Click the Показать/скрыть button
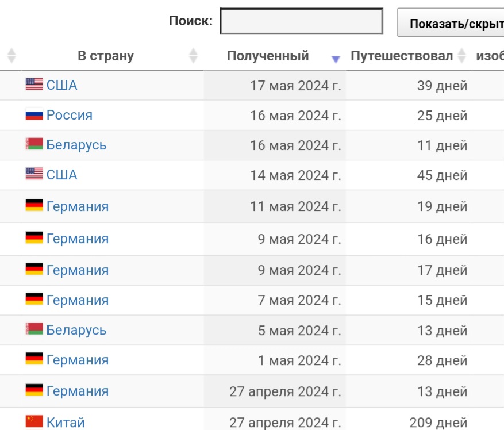The image size is (504, 430). (451, 22)
